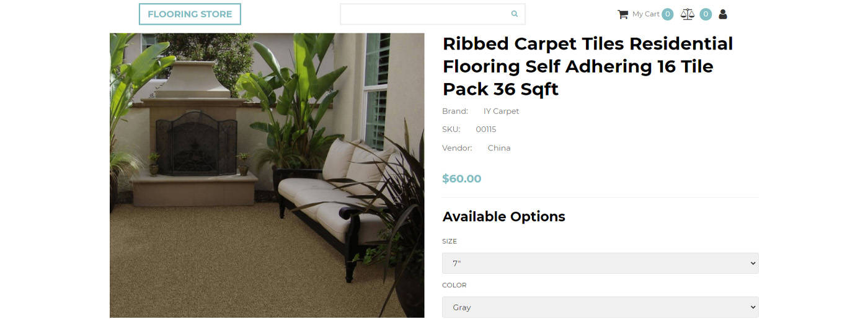Image resolution: width=868 pixels, height=319 pixels.
Task: Click the Color dropdown chevron arrow
Action: click(753, 307)
